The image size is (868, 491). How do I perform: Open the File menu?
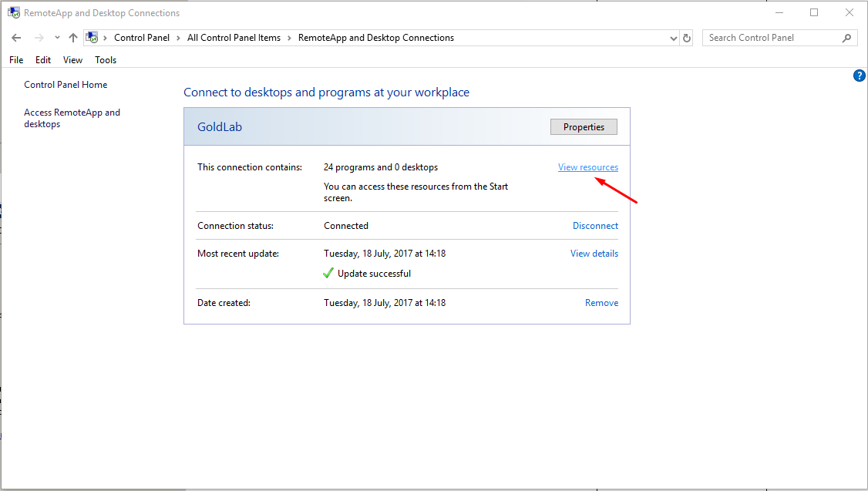16,60
